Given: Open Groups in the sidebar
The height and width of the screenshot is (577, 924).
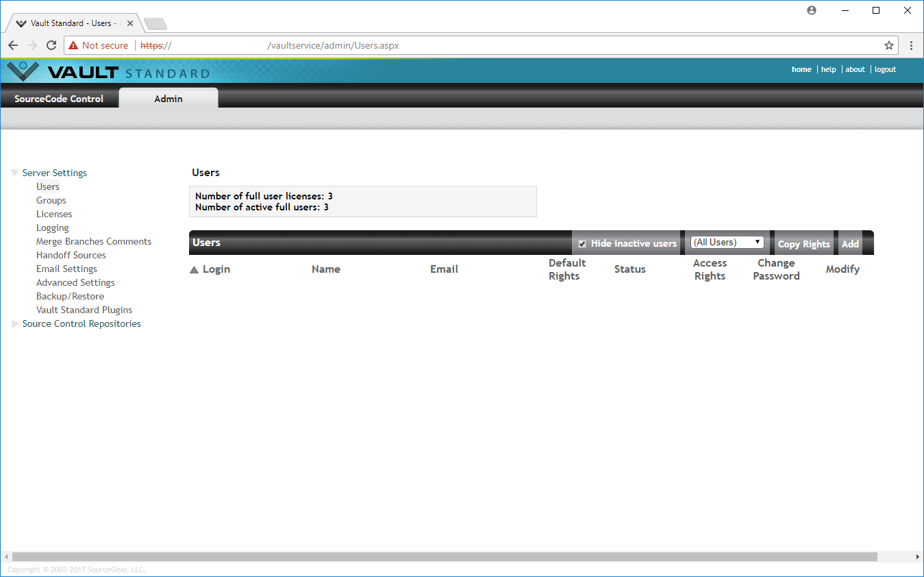Looking at the screenshot, I should point(51,200).
